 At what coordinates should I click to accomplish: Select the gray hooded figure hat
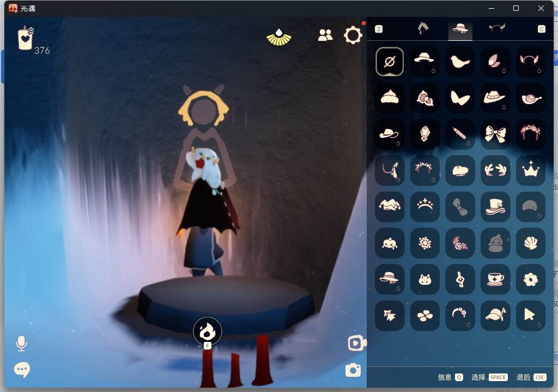[495, 243]
